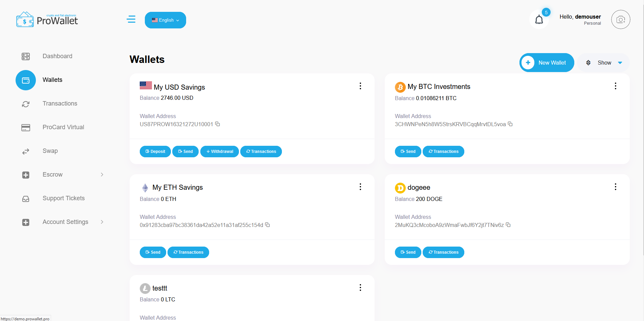644x321 pixels.
Task: Open the kebab menu on dogeee wallet
Action: [x=615, y=187]
